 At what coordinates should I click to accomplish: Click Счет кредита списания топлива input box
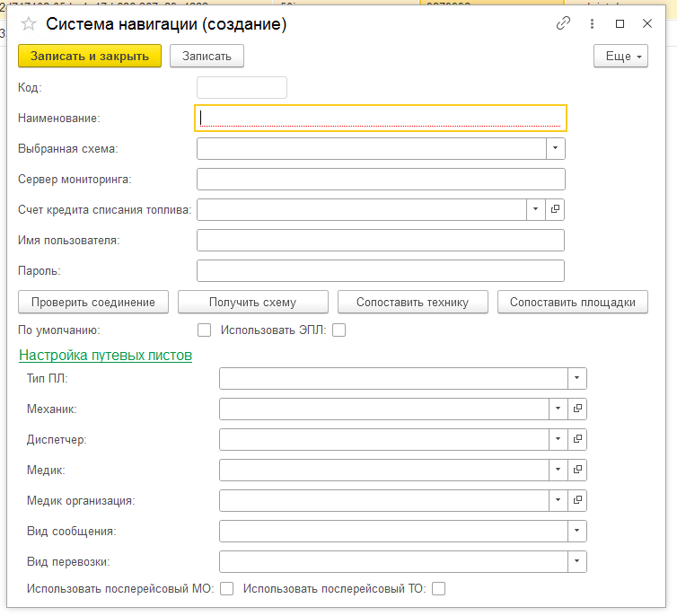pyautogui.click(x=362, y=209)
